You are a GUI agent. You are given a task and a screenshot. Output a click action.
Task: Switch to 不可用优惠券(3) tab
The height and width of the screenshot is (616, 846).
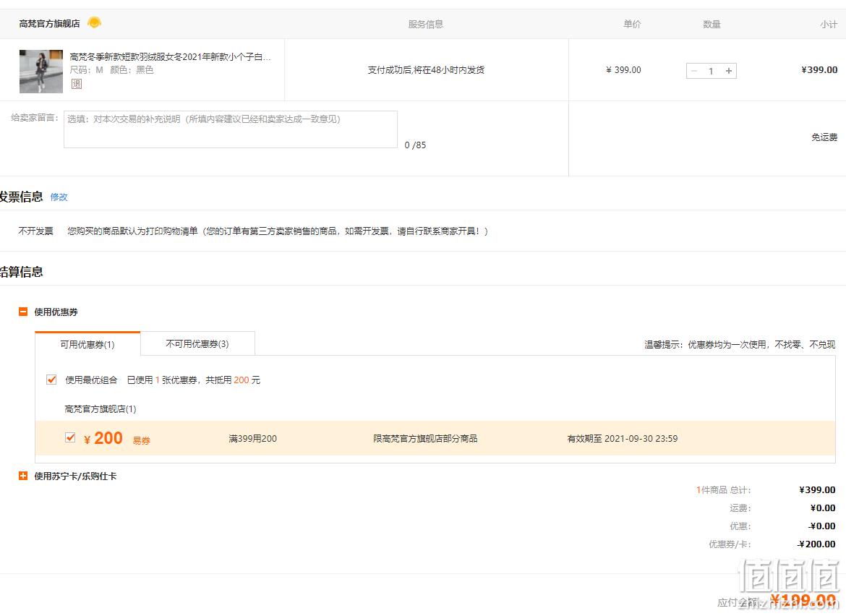pos(197,343)
